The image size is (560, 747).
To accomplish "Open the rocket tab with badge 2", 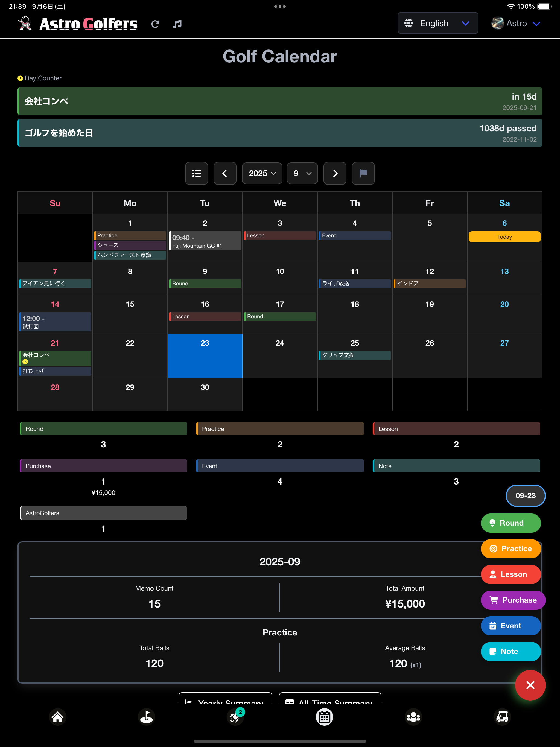I will (x=236, y=717).
